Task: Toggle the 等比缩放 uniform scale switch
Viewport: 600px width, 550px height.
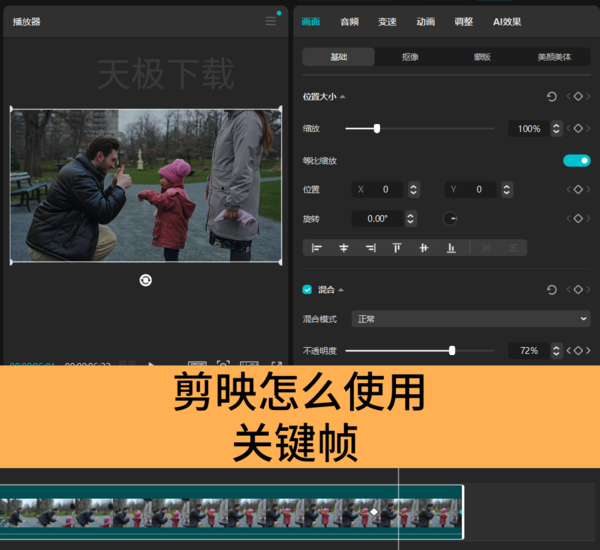Action: [x=577, y=161]
